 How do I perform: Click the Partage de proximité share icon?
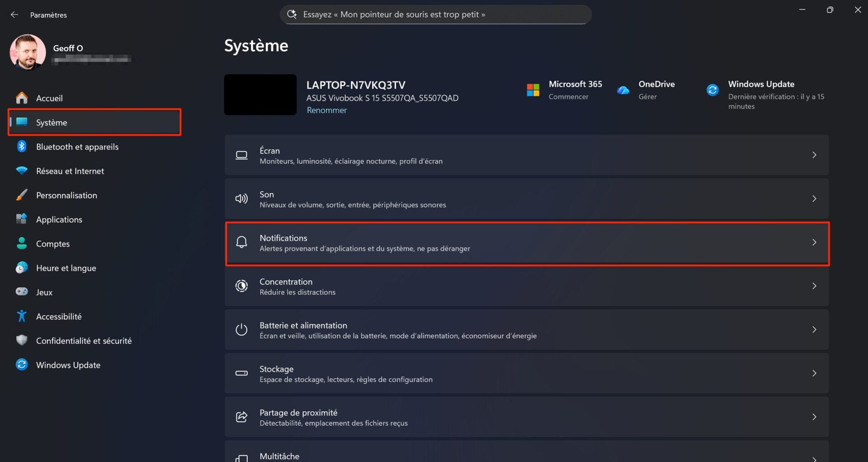pyautogui.click(x=241, y=417)
